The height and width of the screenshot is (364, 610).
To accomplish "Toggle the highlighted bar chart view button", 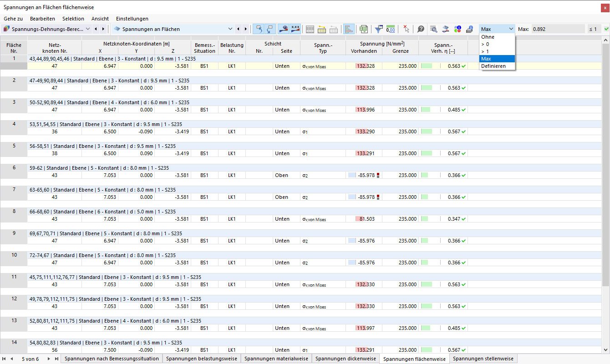I will click(x=349, y=29).
